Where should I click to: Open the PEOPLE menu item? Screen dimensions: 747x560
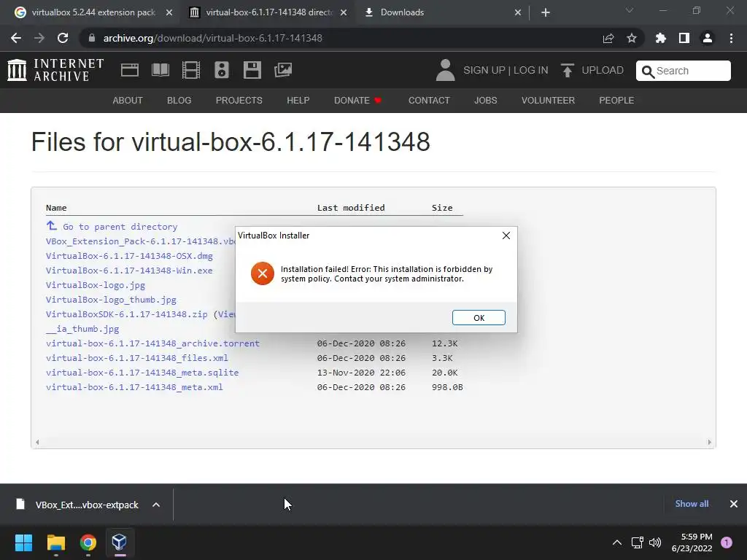click(x=616, y=101)
